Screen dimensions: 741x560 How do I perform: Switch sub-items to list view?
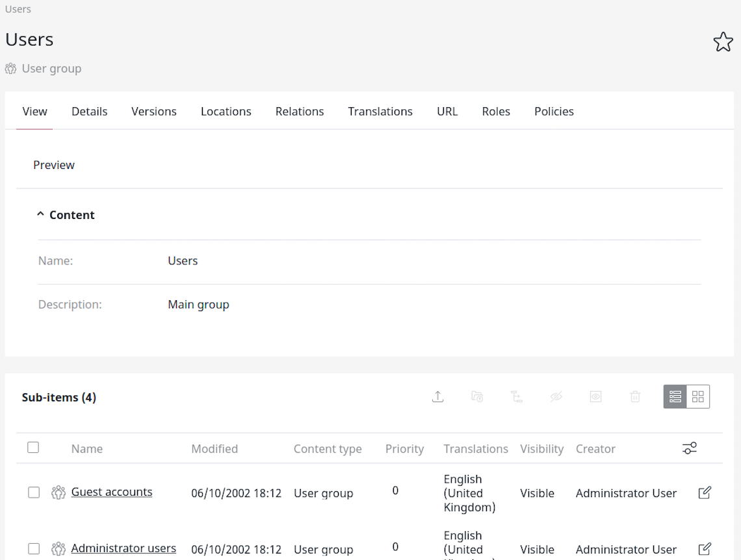[675, 397]
